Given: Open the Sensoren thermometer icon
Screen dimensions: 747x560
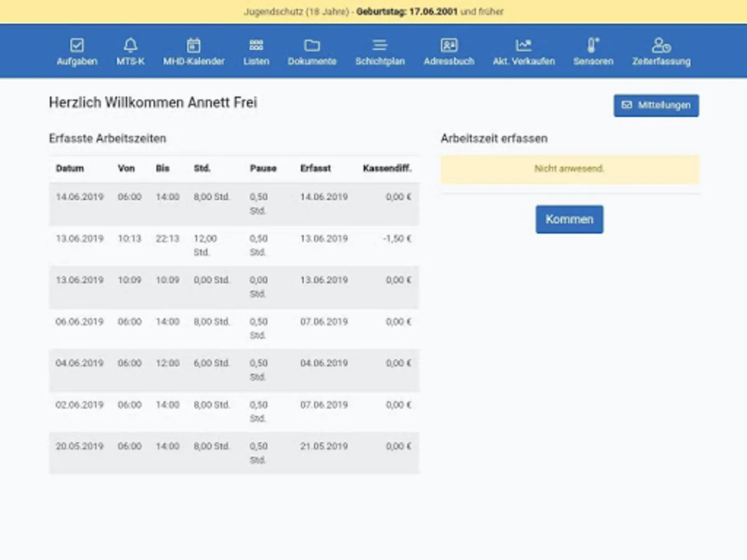Looking at the screenshot, I should [593, 45].
